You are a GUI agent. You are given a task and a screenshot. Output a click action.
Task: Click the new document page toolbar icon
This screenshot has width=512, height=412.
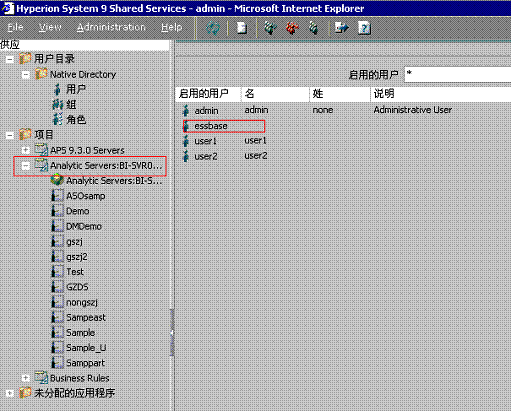coord(242,28)
